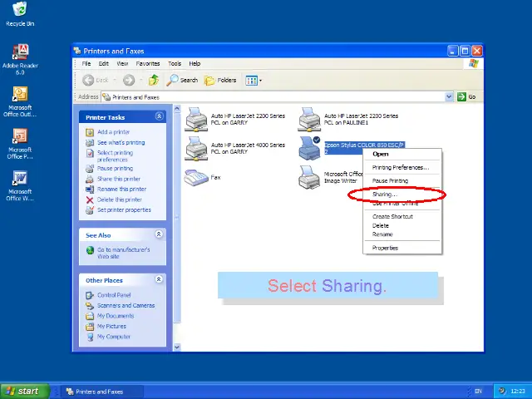Select Auto HP LaserJet 4000 on GARRY printer

(x=234, y=149)
